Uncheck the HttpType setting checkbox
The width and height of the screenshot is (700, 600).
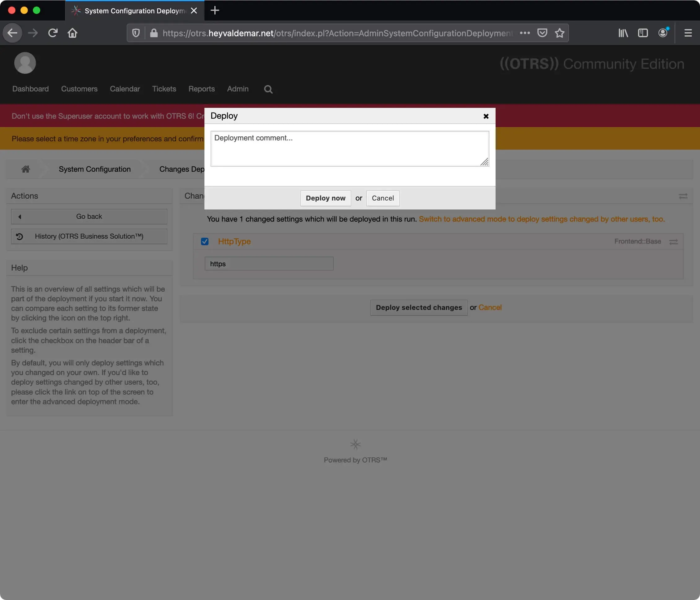(x=205, y=241)
